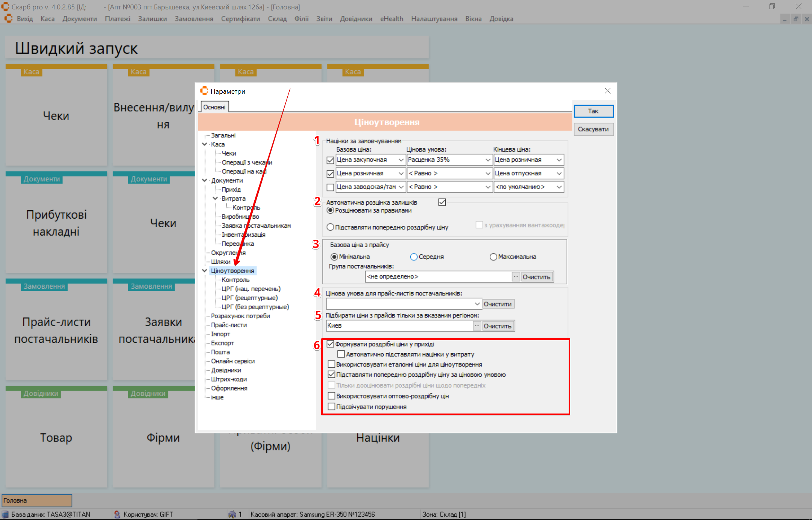Select the Основні tab

click(214, 107)
